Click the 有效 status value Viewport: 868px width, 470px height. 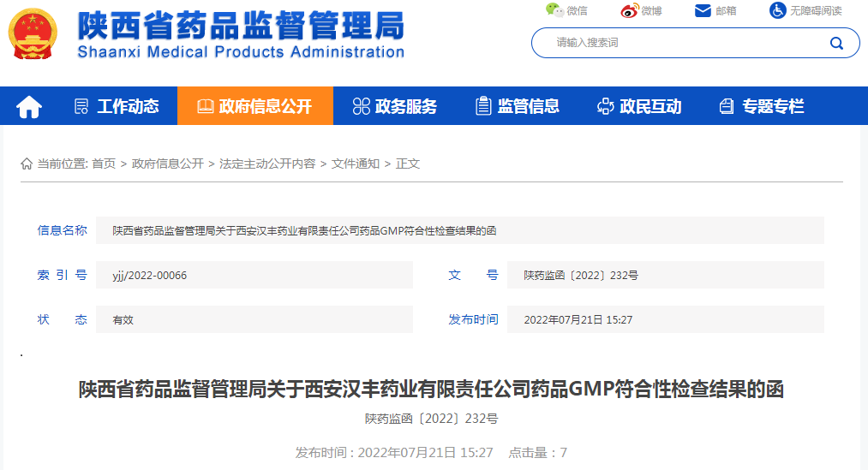(123, 320)
